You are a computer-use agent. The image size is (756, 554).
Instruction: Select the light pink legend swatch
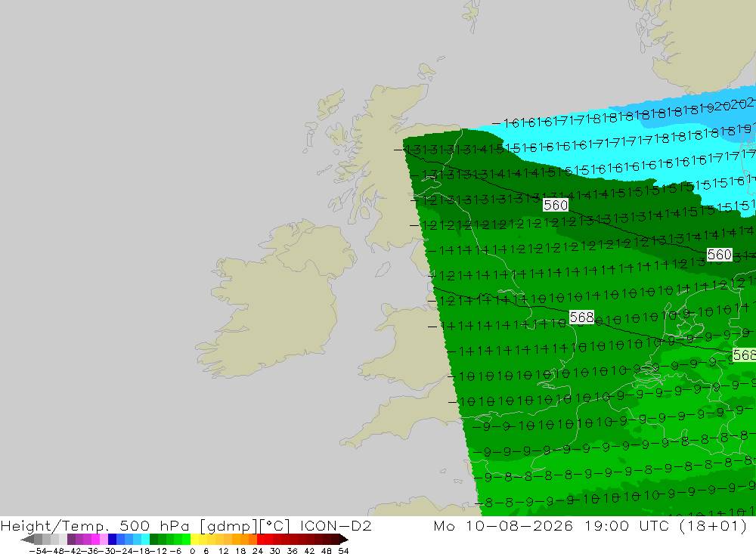(104, 540)
